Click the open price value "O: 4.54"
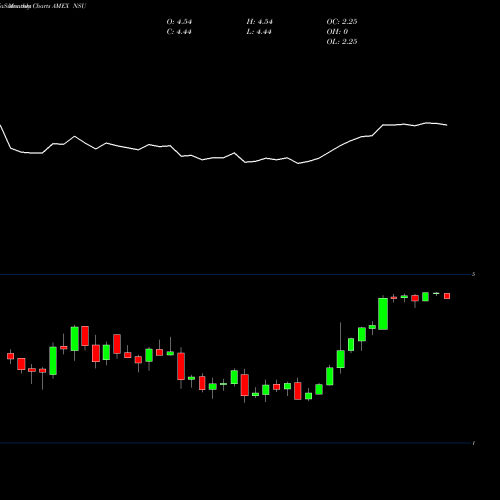 [179, 22]
